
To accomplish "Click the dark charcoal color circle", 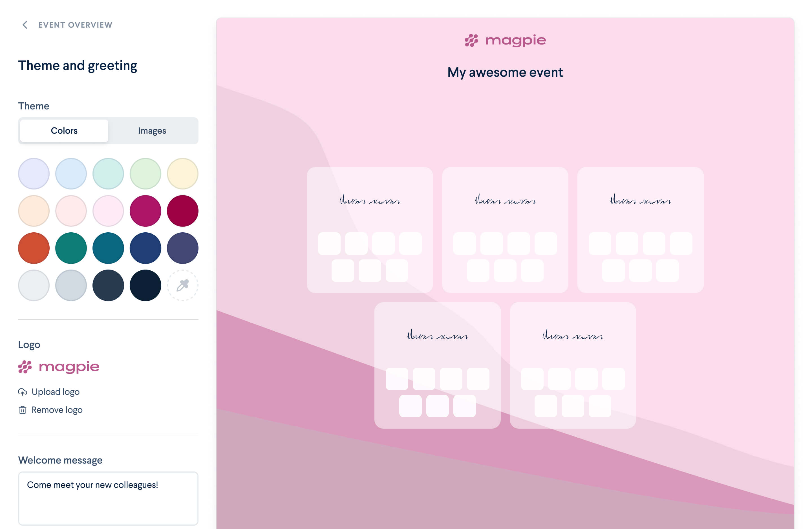I will (x=108, y=285).
